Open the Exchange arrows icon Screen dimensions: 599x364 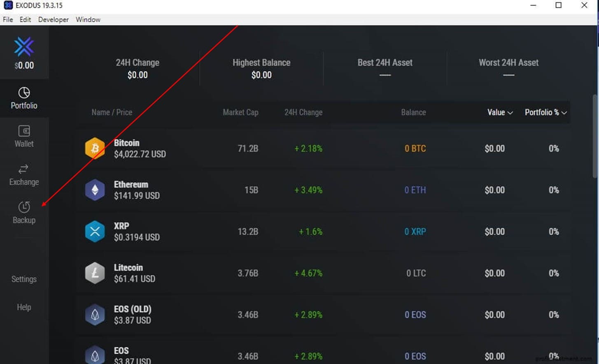click(x=23, y=169)
